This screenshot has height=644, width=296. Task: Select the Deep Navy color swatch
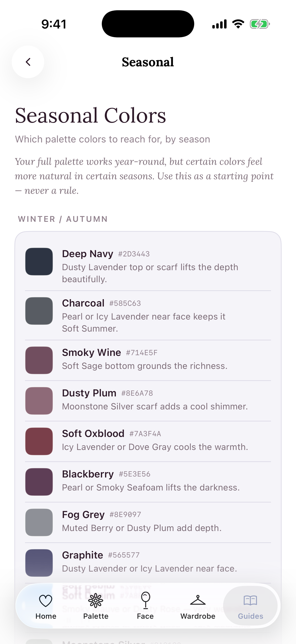pyautogui.click(x=39, y=262)
